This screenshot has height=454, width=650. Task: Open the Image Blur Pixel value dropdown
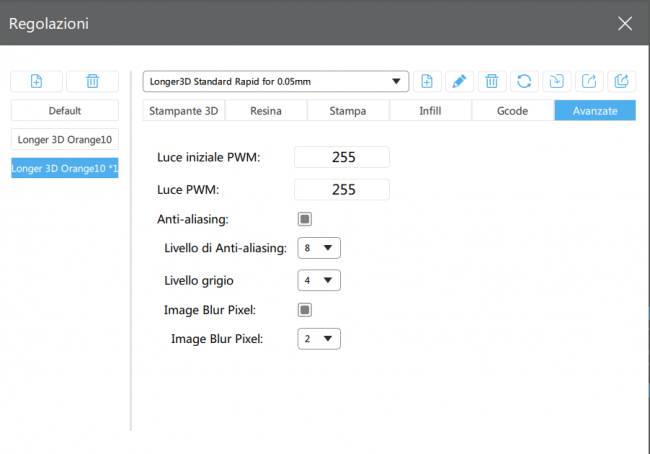click(x=319, y=339)
